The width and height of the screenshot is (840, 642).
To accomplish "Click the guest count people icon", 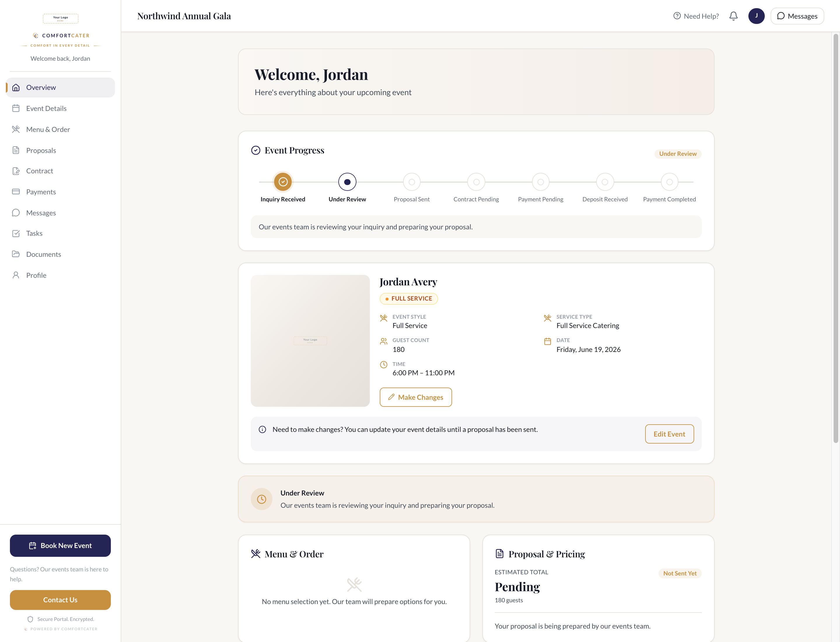I will click(x=384, y=341).
